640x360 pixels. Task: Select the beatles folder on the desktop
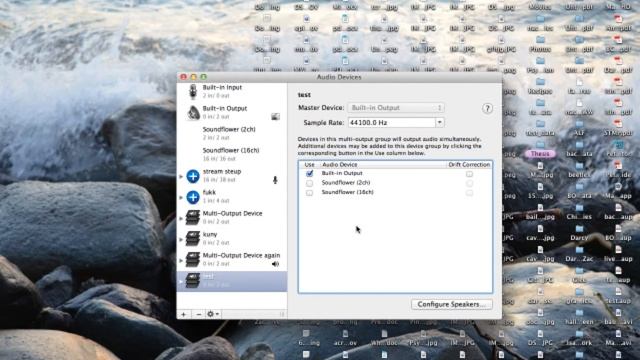[579, 170]
